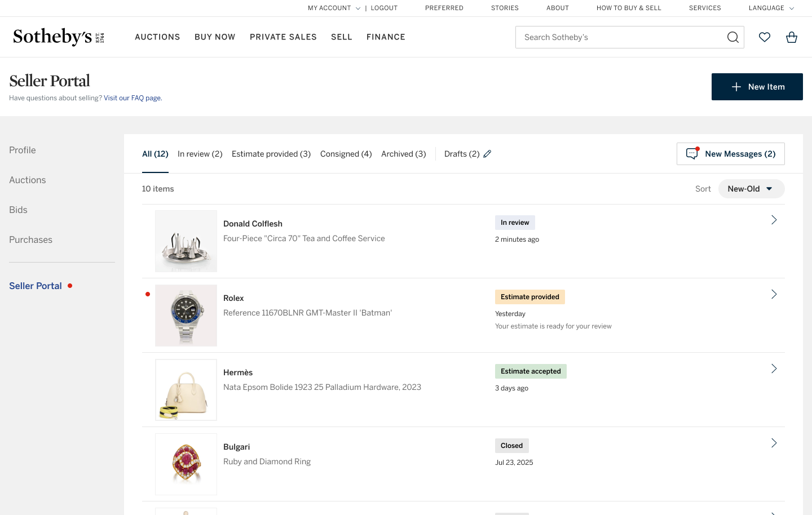
Task: Switch to the In review (2) tab
Action: click(200, 154)
